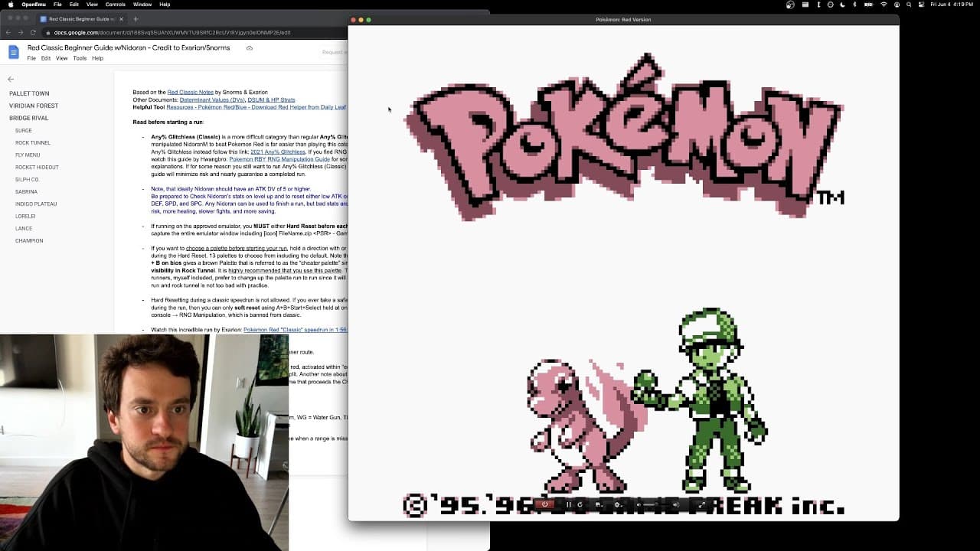The image size is (980, 551).
Task: Open the Apple menu
Action: 11,5
